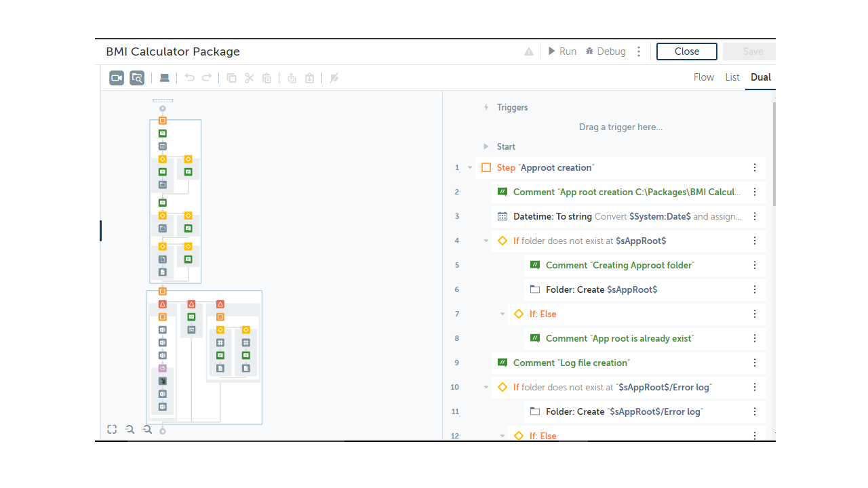Open options menu for Datetime: To string action
Screen dimensions: 868x488
click(755, 216)
